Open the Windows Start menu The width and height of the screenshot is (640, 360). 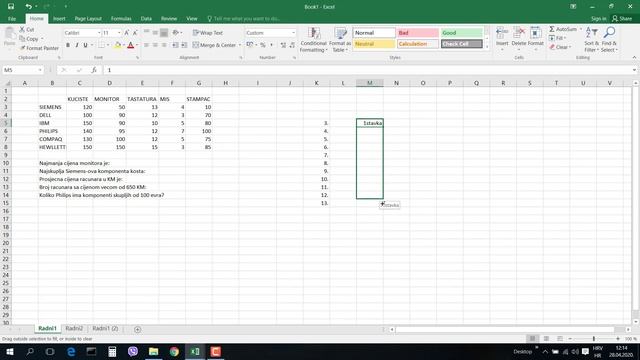click(x=9, y=351)
